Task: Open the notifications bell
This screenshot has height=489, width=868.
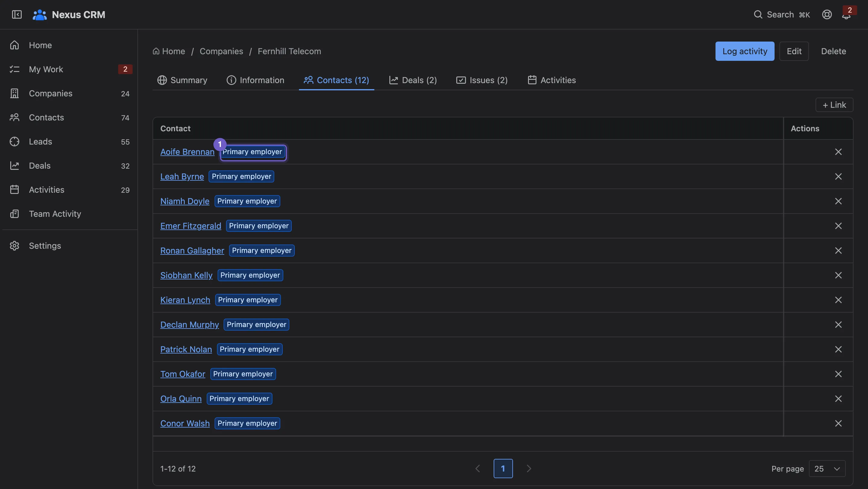Action: tap(846, 15)
